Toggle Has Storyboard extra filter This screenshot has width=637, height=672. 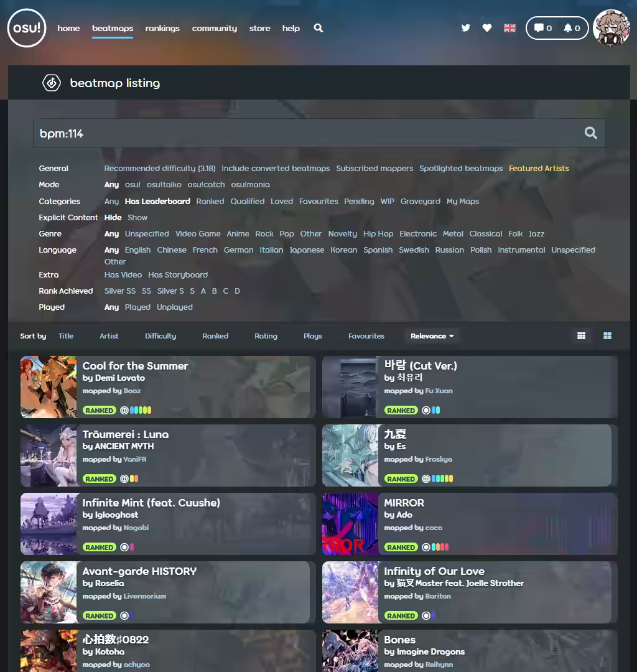(178, 275)
